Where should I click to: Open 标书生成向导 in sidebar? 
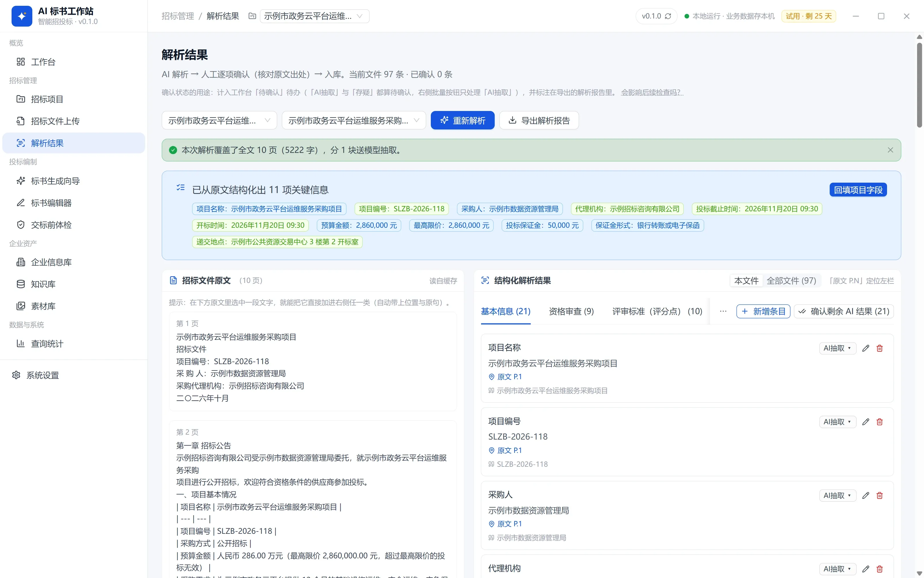point(74,181)
